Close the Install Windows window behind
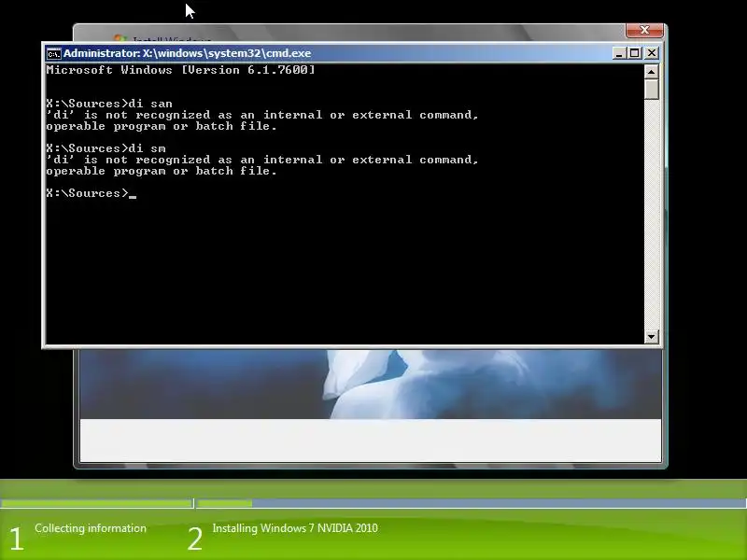Image resolution: width=747 pixels, height=560 pixels. 644,31
